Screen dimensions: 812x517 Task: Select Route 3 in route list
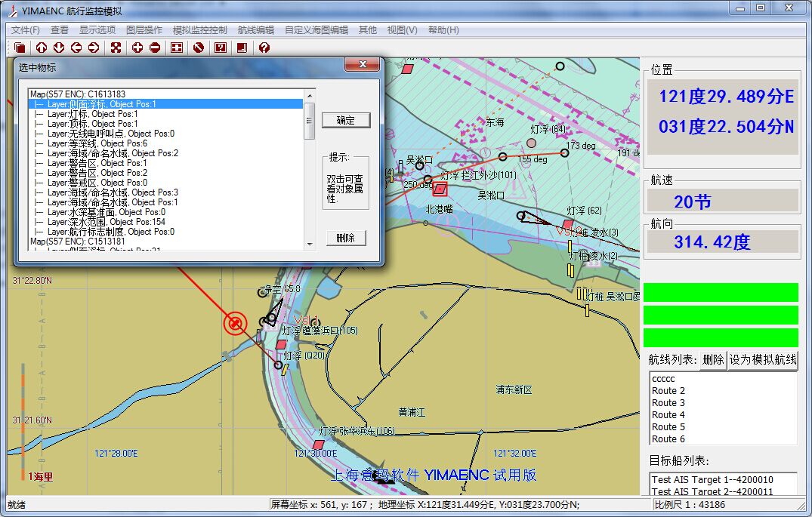pos(723,402)
